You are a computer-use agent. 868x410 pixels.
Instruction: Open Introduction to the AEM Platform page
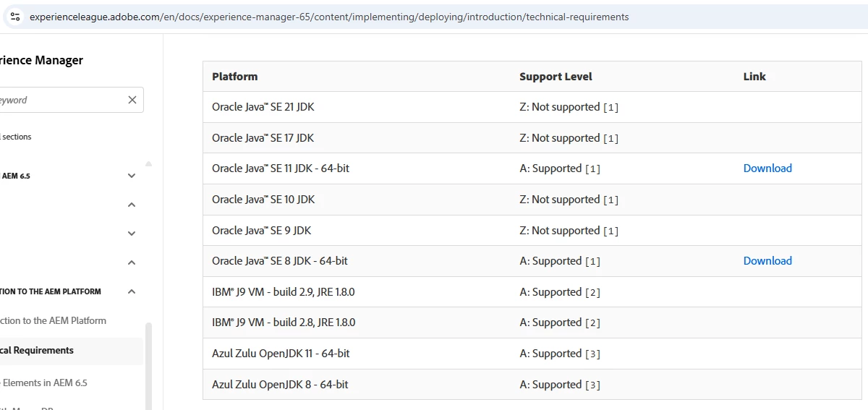(53, 320)
